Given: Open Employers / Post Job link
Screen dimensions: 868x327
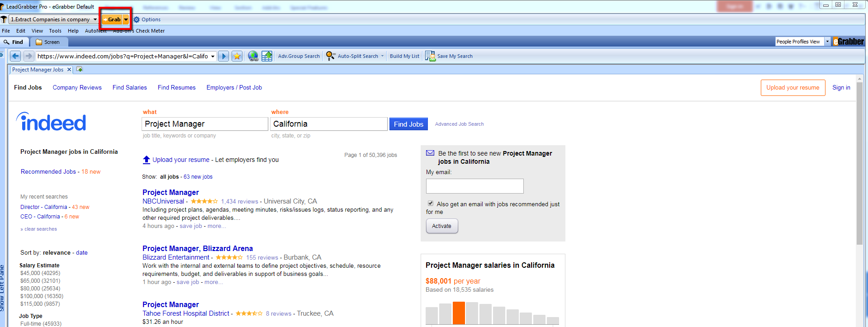Looking at the screenshot, I should [x=234, y=88].
